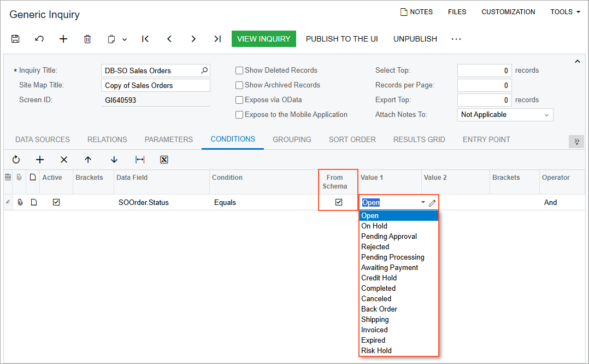
Task: Click the Site Map Title field
Action: pyautogui.click(x=156, y=85)
